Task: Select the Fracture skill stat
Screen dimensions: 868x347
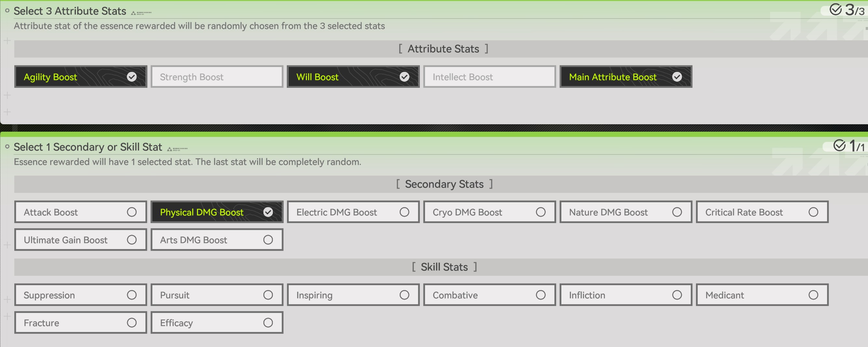Action: (x=81, y=322)
